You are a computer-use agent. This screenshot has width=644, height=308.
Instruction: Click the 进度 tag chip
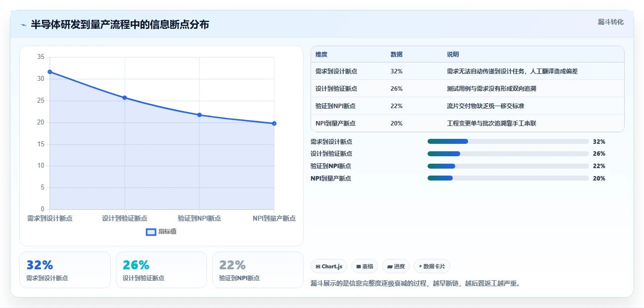(396, 266)
